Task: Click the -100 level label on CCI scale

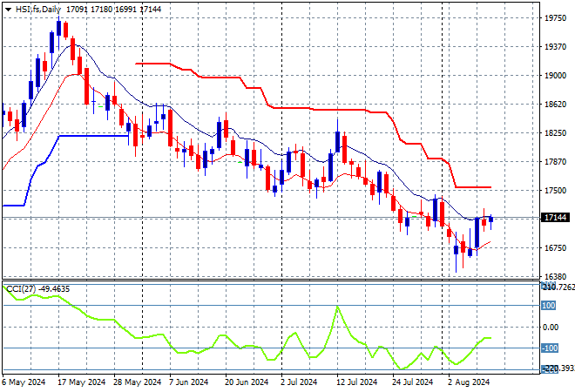Action: (x=549, y=348)
